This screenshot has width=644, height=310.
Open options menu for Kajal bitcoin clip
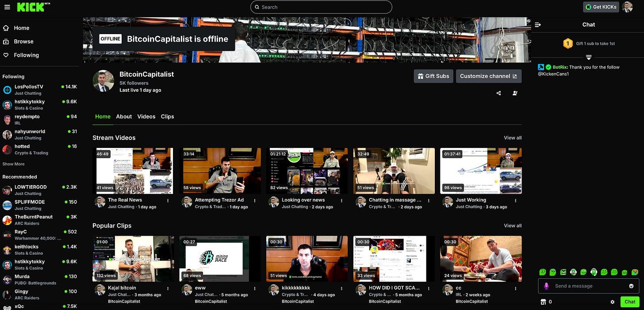click(x=168, y=288)
